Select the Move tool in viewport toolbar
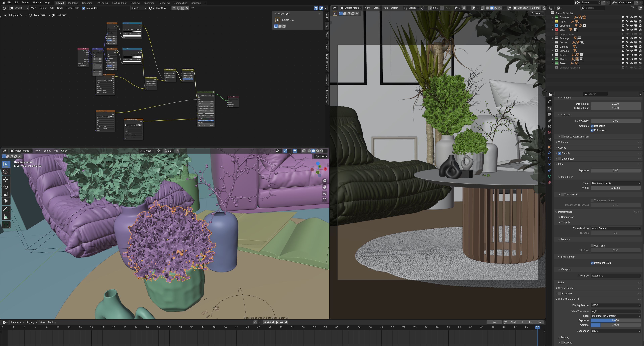The image size is (644, 346). point(6,179)
